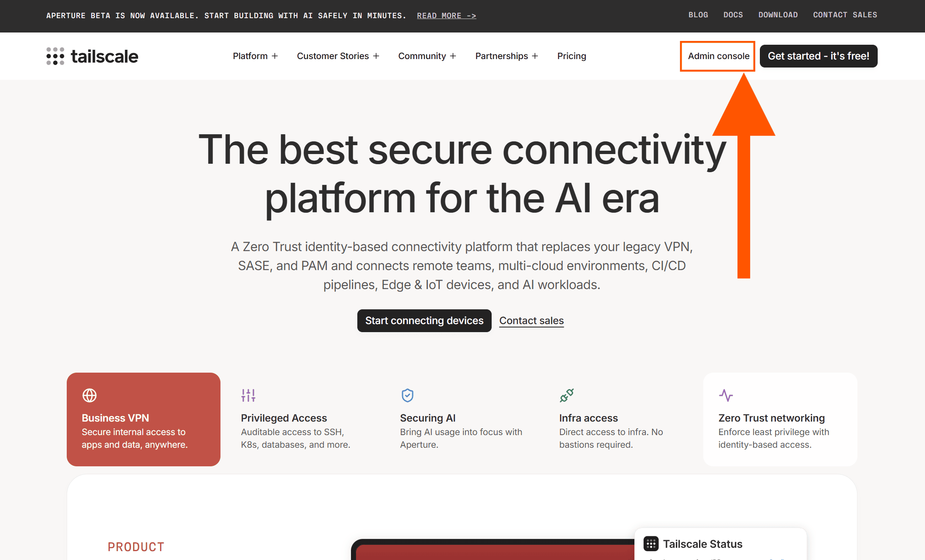
Task: Go to the Pricing page
Action: click(x=571, y=56)
